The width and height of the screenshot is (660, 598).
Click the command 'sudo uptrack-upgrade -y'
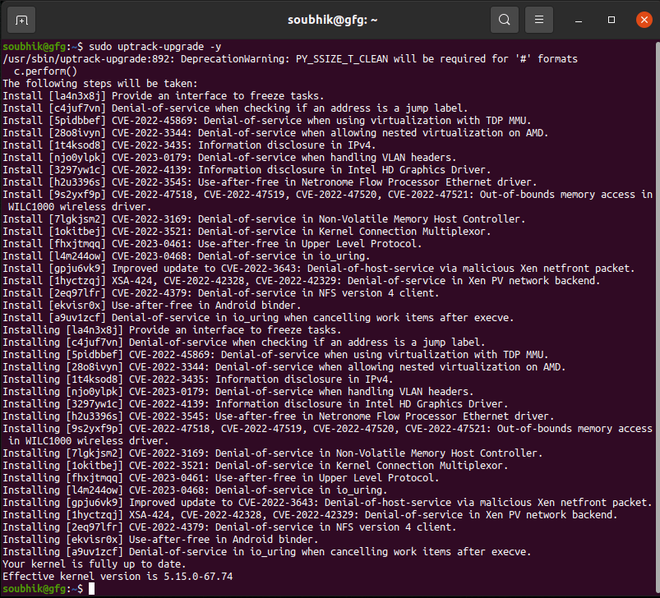tap(155, 46)
